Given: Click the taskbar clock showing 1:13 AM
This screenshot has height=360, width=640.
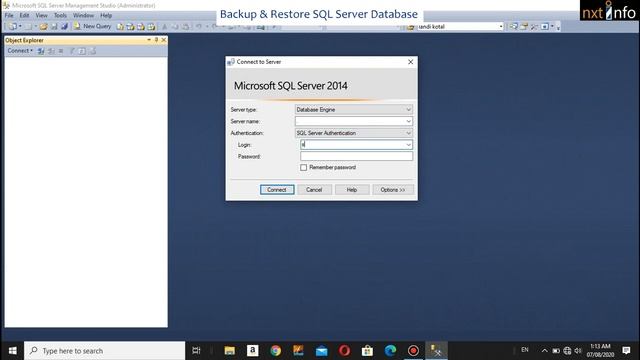Looking at the screenshot, I should (x=600, y=351).
